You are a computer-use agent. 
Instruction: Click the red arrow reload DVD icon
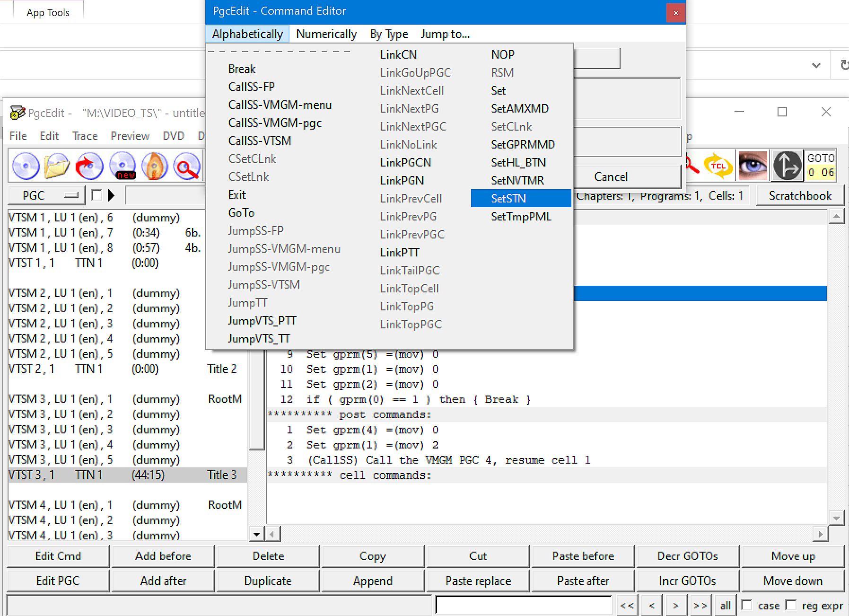[x=89, y=166]
